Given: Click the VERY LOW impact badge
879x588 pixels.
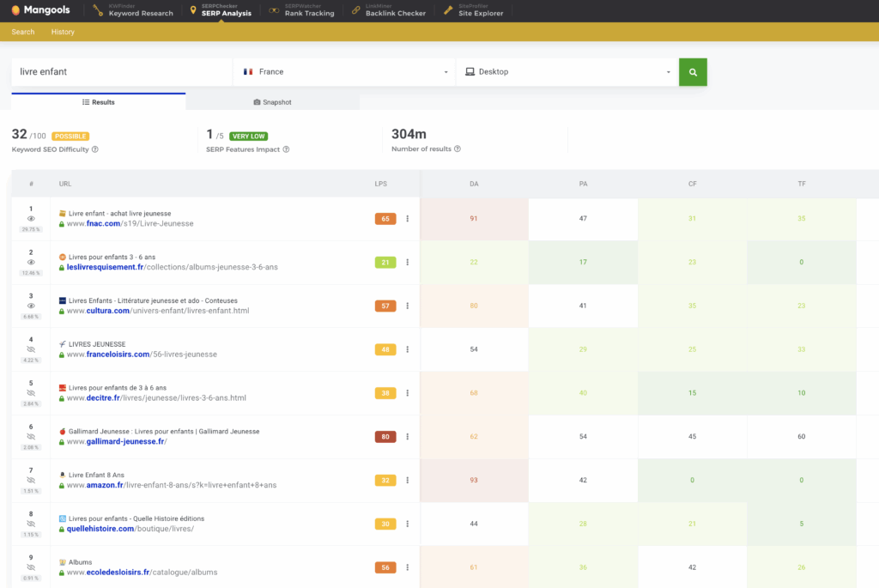Looking at the screenshot, I should (248, 136).
